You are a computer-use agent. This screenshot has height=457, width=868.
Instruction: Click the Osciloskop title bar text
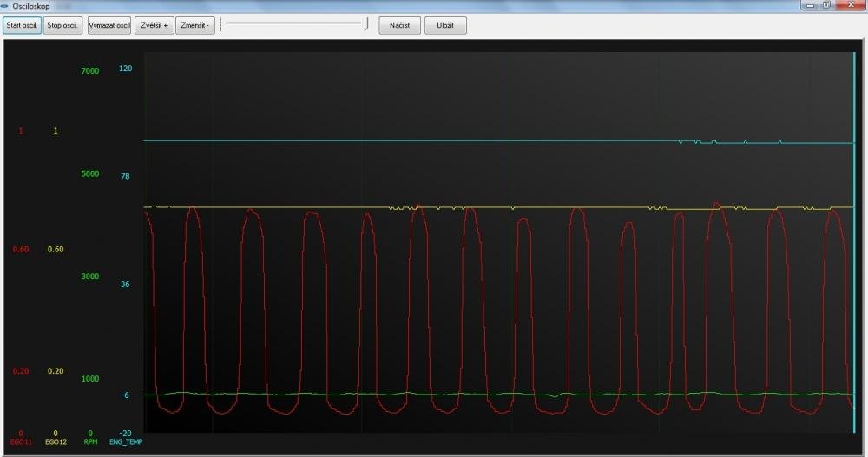coord(31,5)
